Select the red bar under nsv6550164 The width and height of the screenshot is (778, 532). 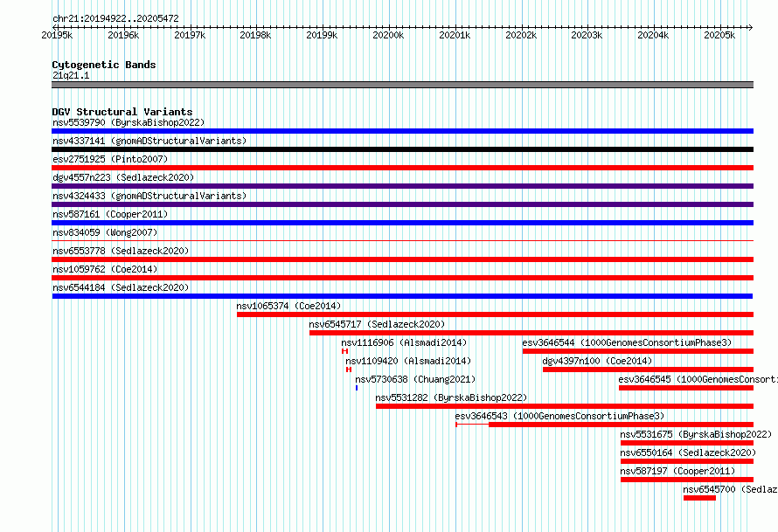tap(687, 461)
